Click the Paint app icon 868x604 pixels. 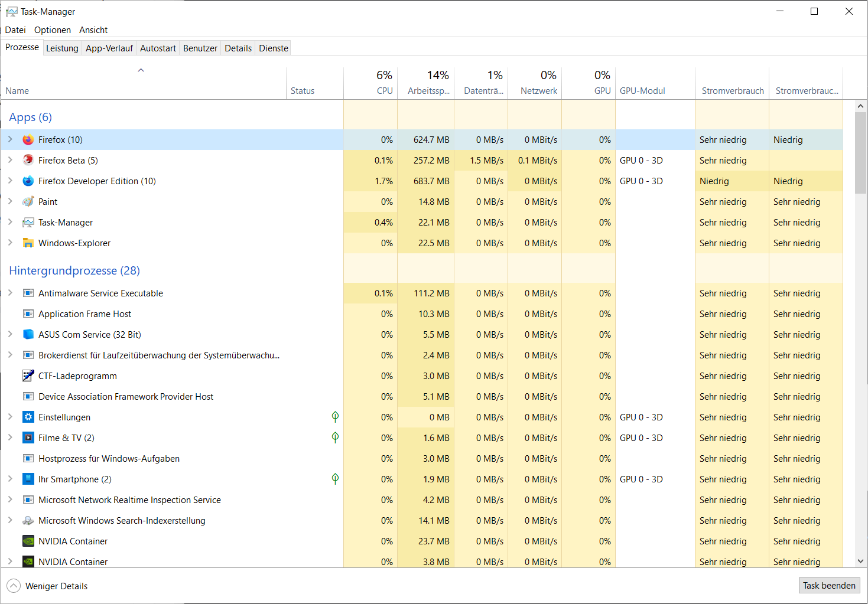tap(28, 201)
